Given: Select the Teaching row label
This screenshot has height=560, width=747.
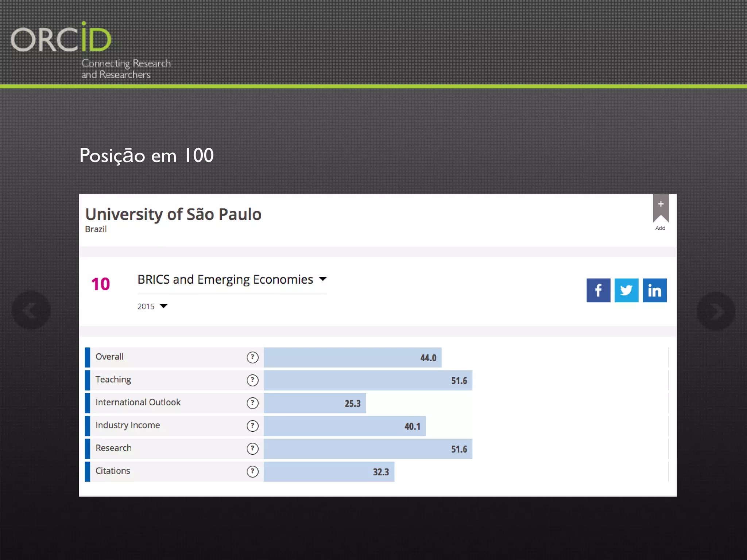Looking at the screenshot, I should 113,380.
